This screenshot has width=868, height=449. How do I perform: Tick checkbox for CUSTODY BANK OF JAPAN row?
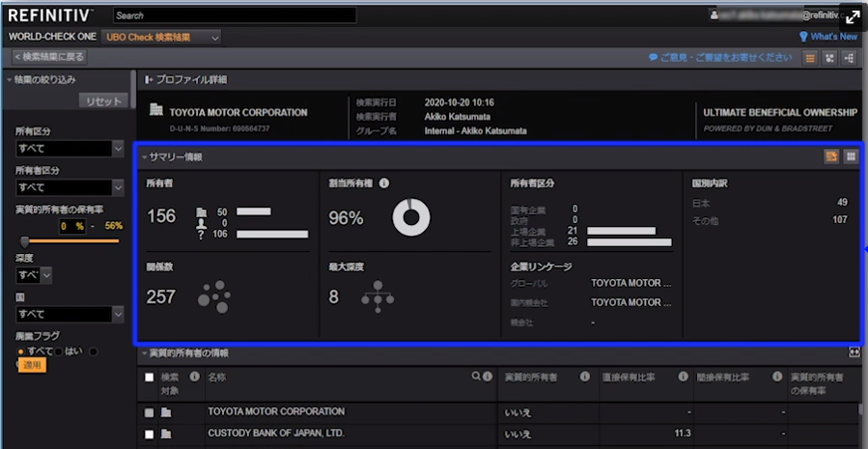pos(149,435)
